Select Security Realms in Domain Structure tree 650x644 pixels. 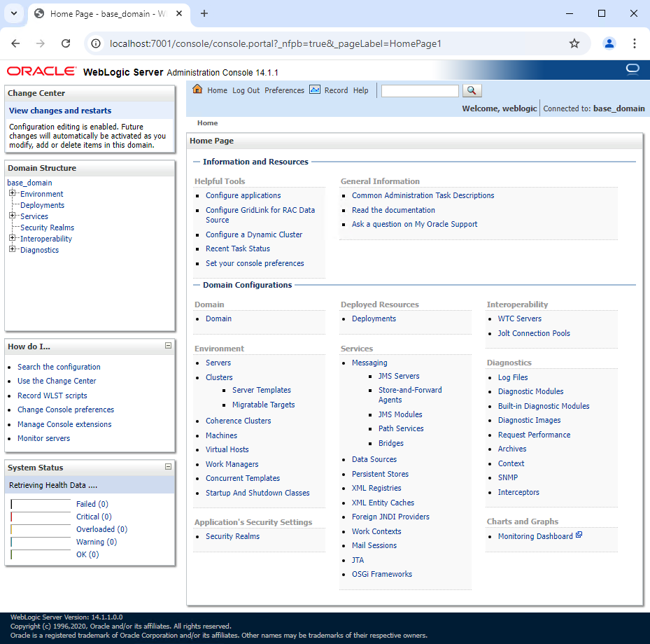click(x=48, y=227)
